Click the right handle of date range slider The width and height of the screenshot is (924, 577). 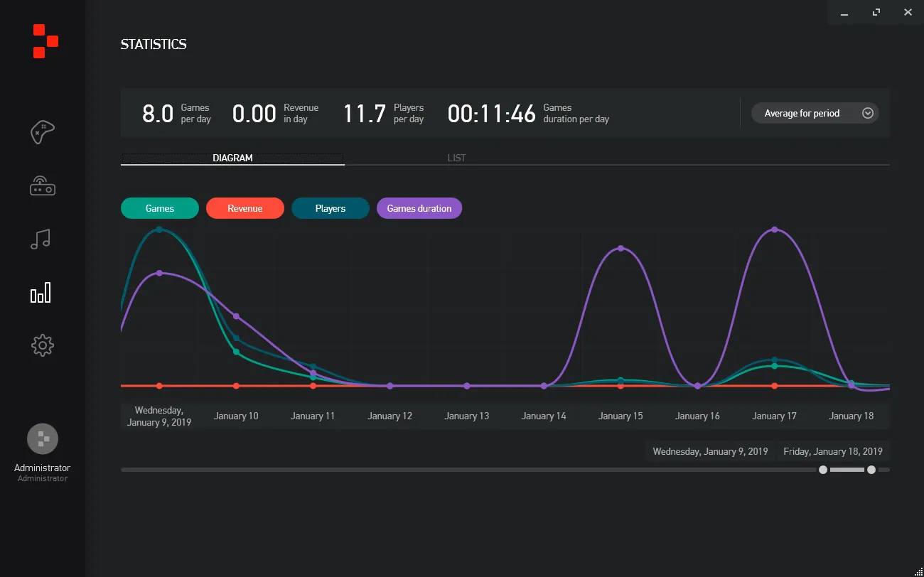pyautogui.click(x=871, y=470)
